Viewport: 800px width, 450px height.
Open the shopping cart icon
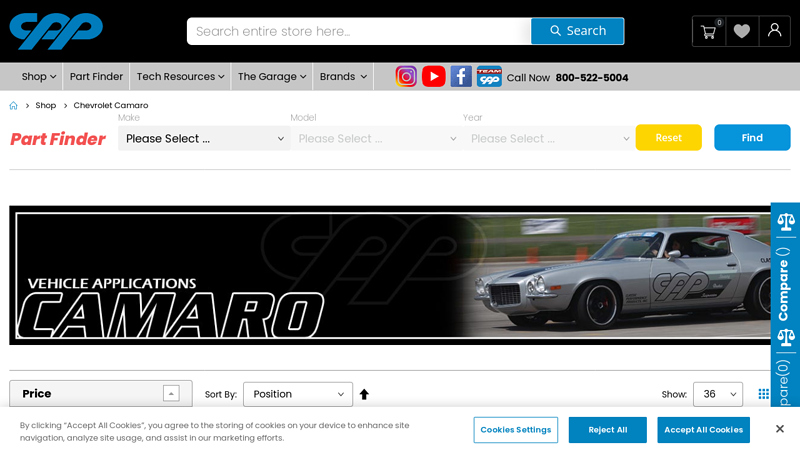click(x=709, y=32)
